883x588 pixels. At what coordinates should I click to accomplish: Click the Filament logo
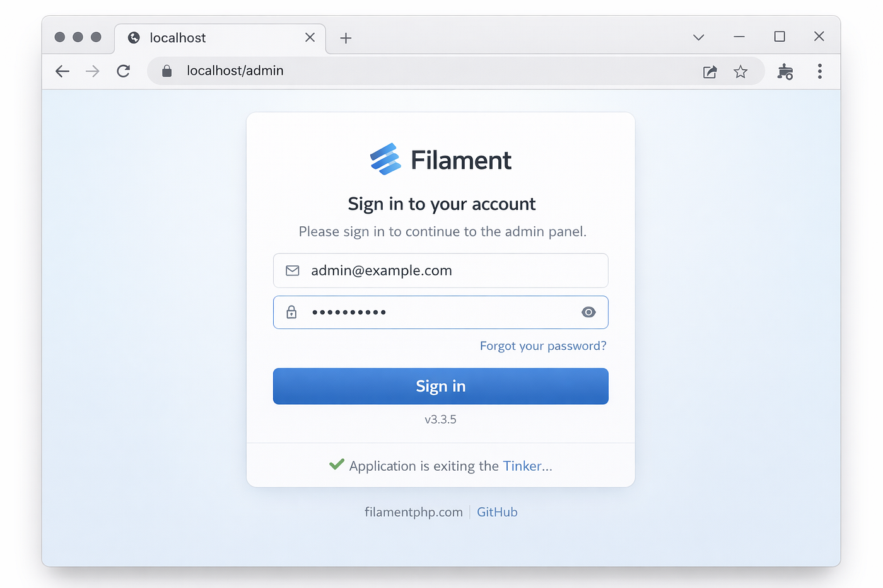click(440, 159)
